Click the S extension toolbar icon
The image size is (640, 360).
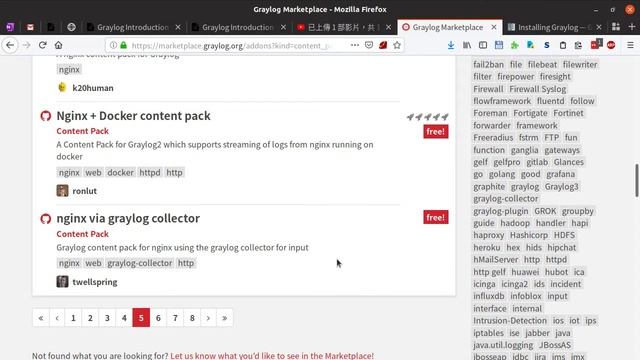(547, 45)
